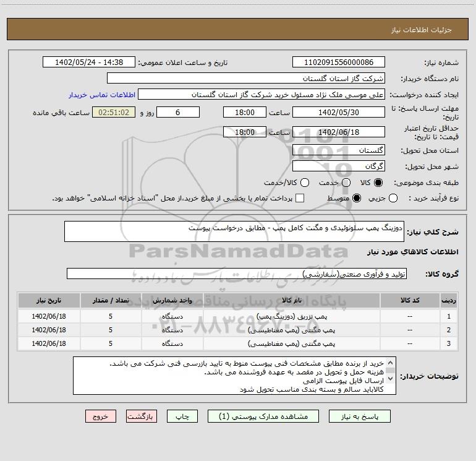Tick the اسناد خزانه اسلامی payment checkbox
476x461 pixels.
click(x=300, y=198)
